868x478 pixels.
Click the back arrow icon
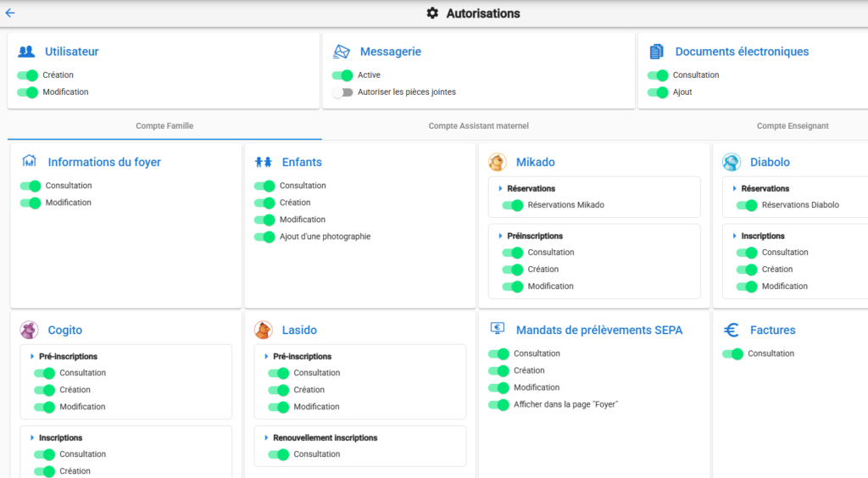[x=10, y=14]
